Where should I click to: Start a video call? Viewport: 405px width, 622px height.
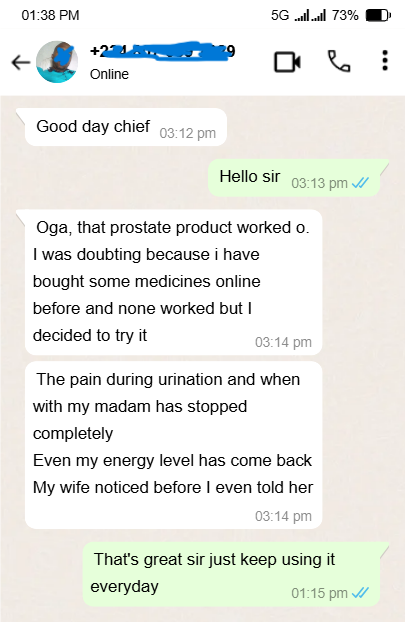pos(287,62)
